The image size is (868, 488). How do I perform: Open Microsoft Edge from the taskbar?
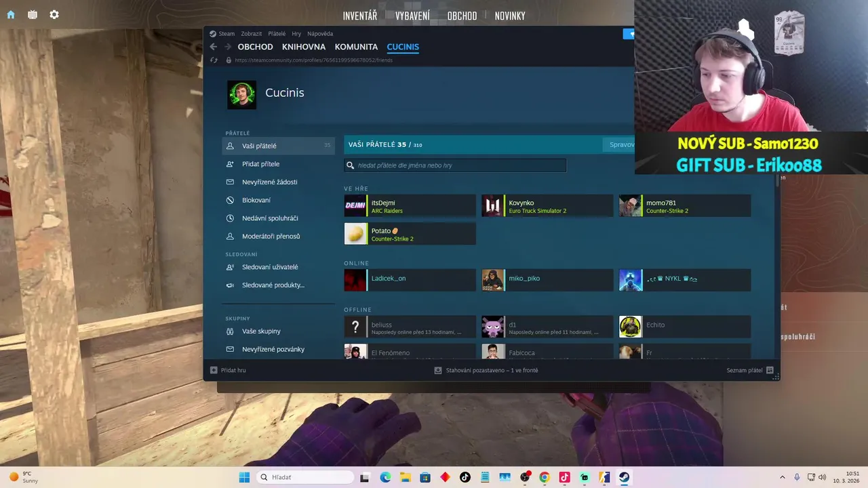coord(385,477)
